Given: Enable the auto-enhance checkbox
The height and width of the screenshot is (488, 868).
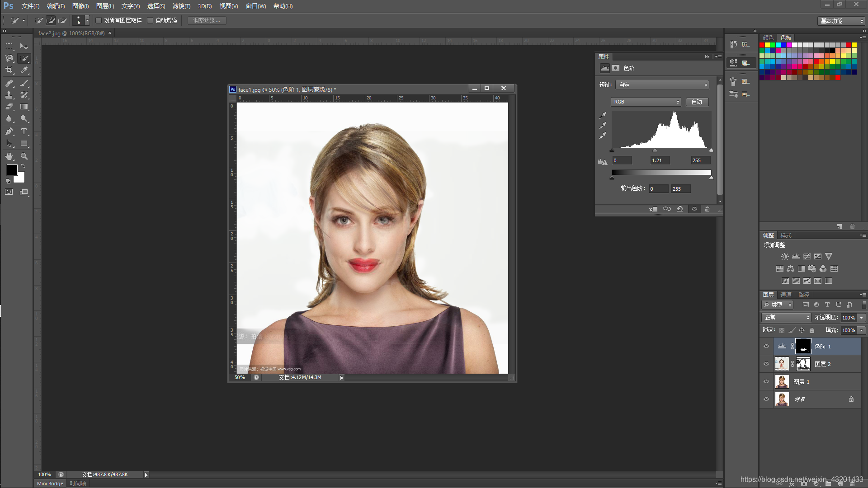Looking at the screenshot, I should pyautogui.click(x=150, y=20).
